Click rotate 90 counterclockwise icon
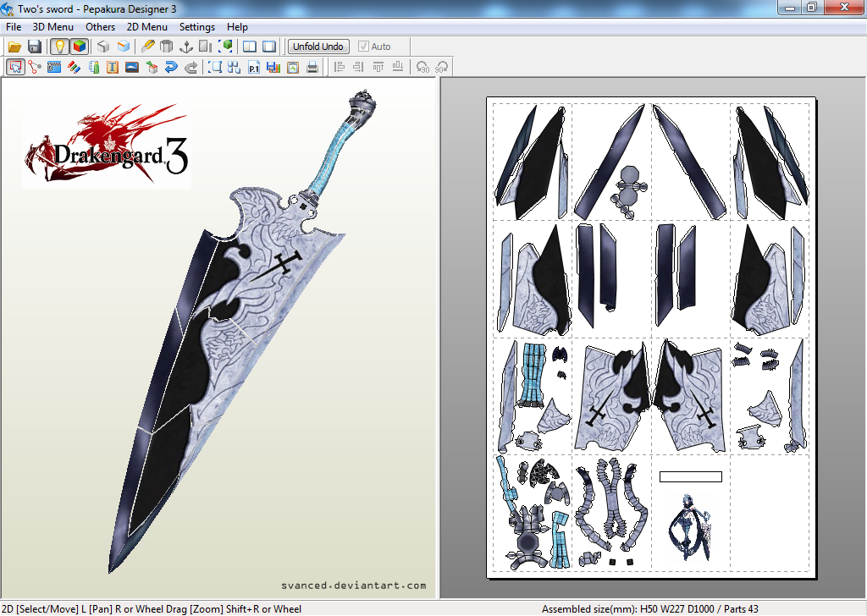 coord(423,68)
